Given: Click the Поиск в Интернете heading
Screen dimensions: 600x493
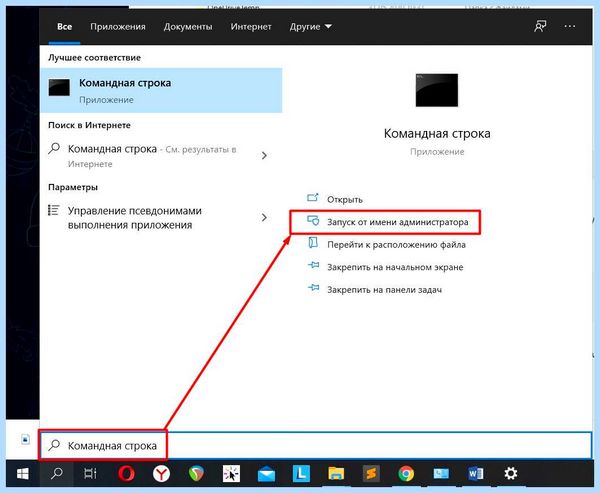Looking at the screenshot, I should coord(89,125).
